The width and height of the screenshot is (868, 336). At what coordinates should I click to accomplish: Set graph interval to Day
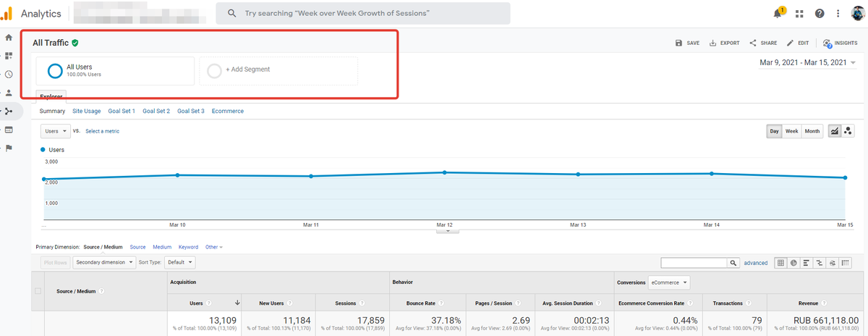pyautogui.click(x=774, y=131)
